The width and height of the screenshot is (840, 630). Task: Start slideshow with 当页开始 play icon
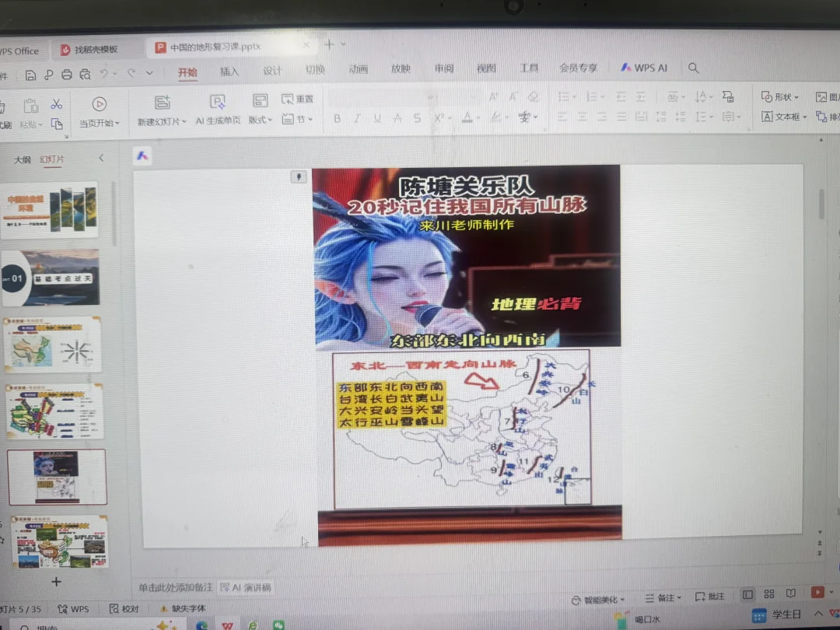pos(99,104)
